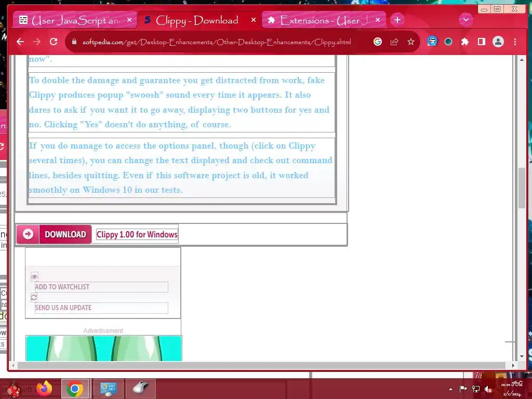Click the Chrome taskbar button

75,389
